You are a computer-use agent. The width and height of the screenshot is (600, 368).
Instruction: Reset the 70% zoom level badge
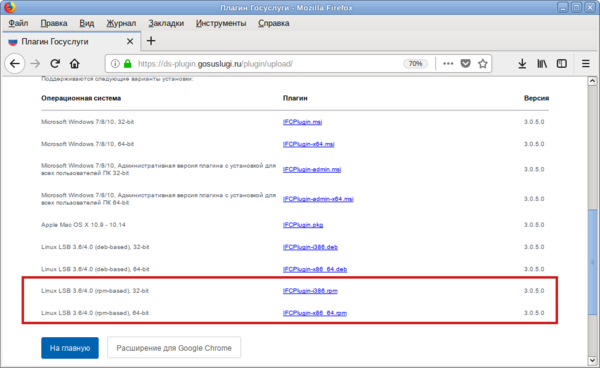(415, 64)
